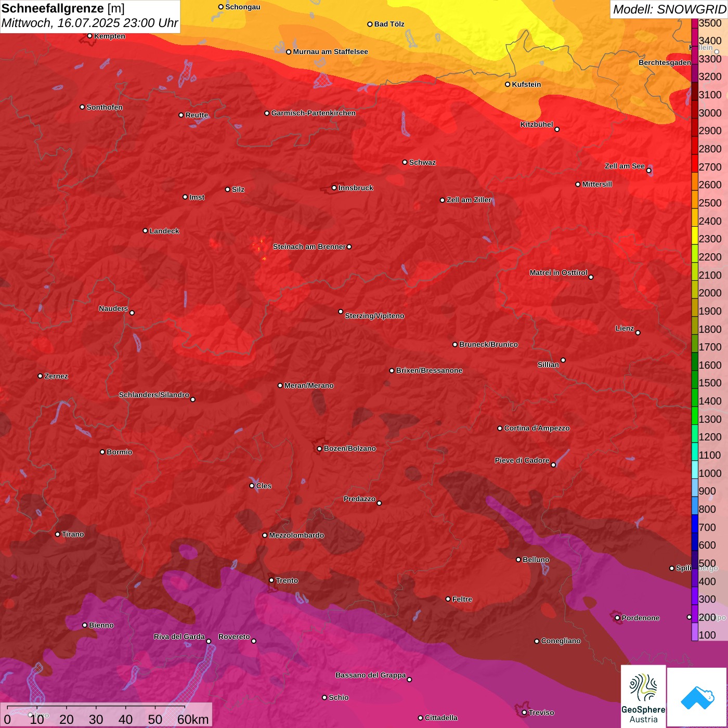Click the Pordenone city marker
728x728 pixels.
[617, 618]
